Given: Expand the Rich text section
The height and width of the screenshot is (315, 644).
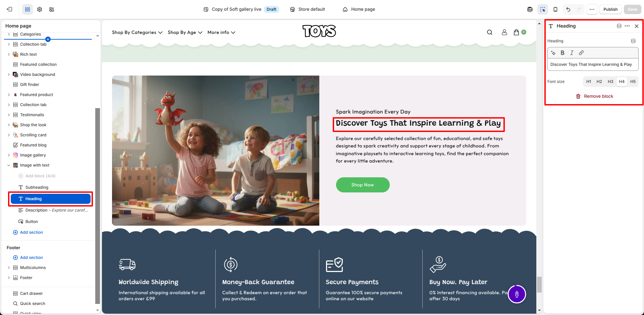Looking at the screenshot, I should [x=9, y=54].
